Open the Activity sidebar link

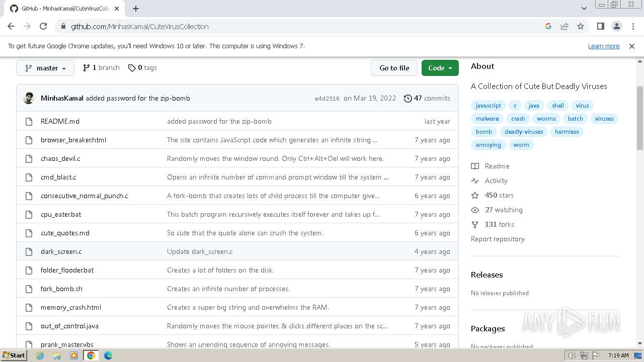(490, 180)
